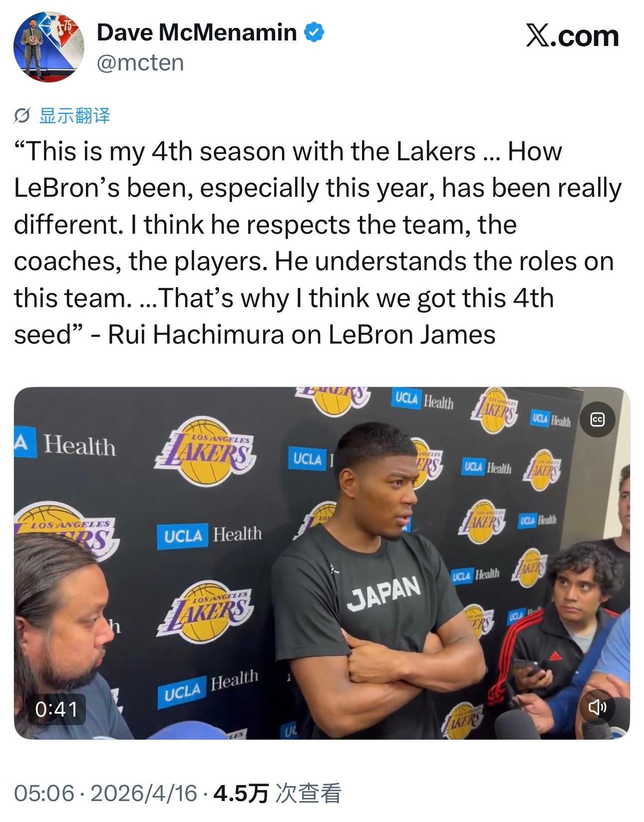This screenshot has width=644, height=822.
Task: Open Dave McMenamin's profile avatar
Action: tap(48, 47)
